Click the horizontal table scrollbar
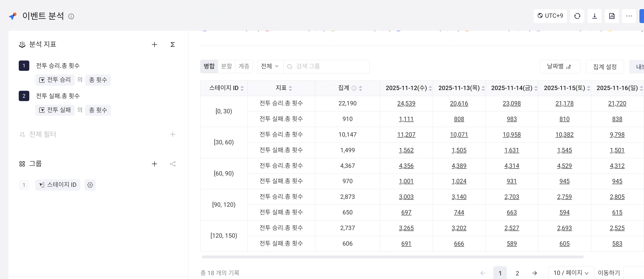 (393, 257)
